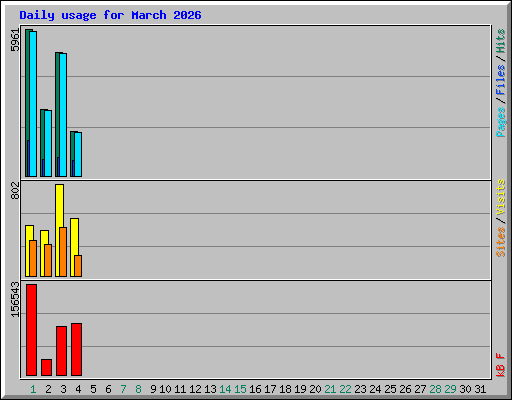This screenshot has height=400, width=512.
Task: Click the cyan day 1 bar in the top chart
Action: click(x=33, y=104)
